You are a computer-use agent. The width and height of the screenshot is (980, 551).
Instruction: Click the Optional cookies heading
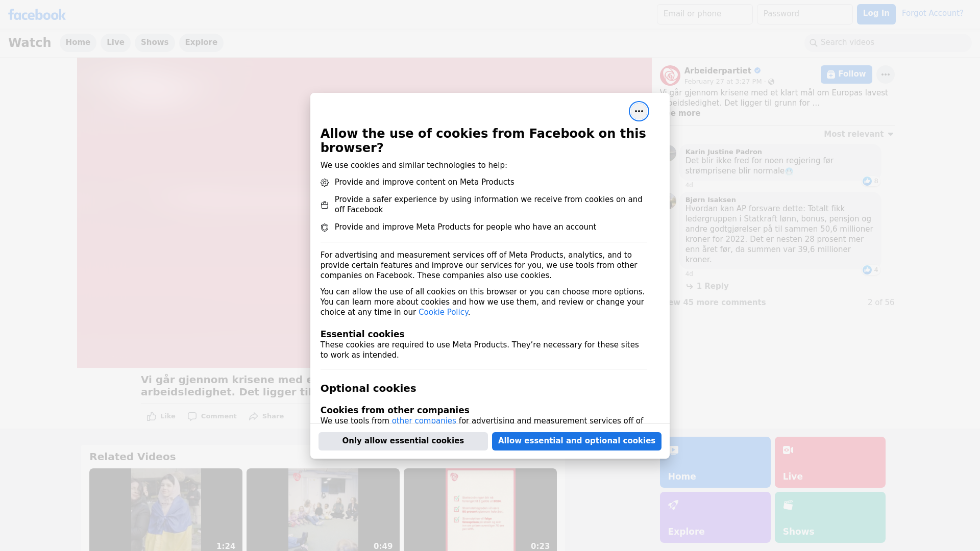pyautogui.click(x=368, y=388)
